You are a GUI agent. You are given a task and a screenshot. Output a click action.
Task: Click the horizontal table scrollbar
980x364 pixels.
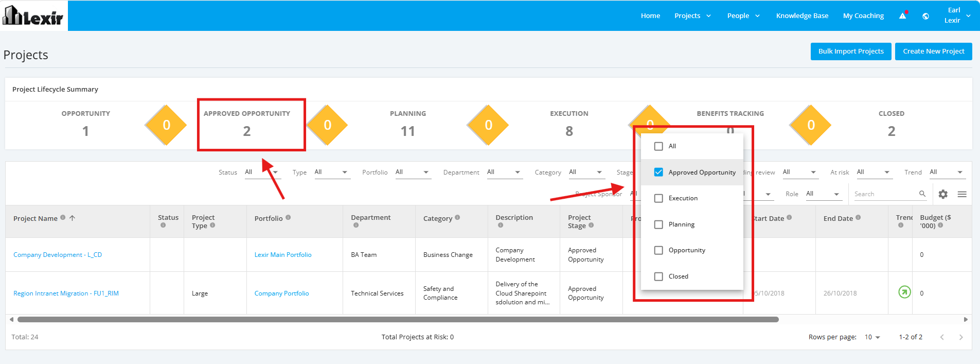point(398,320)
